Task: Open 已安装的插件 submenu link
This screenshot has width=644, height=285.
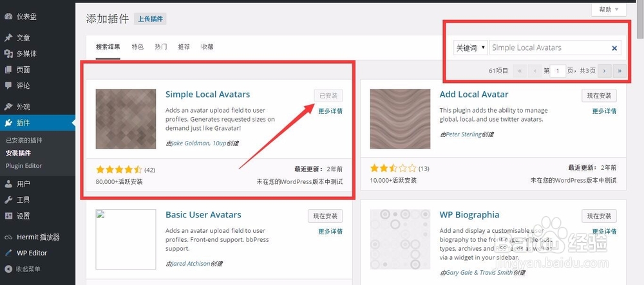Action: 24,140
